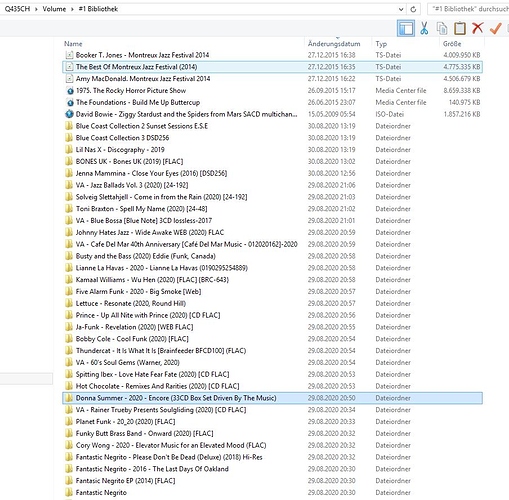Viewport: 509px width, 500px height.
Task: Click the size value 140.975 KB
Action: pyautogui.click(x=464, y=102)
